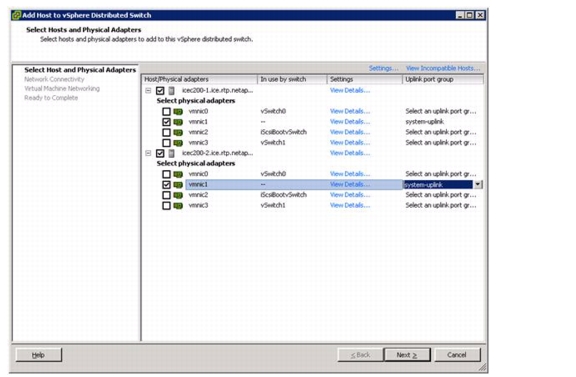Viewport: 576px width, 377px height.
Task: Click the Next button
Action: tap(407, 355)
